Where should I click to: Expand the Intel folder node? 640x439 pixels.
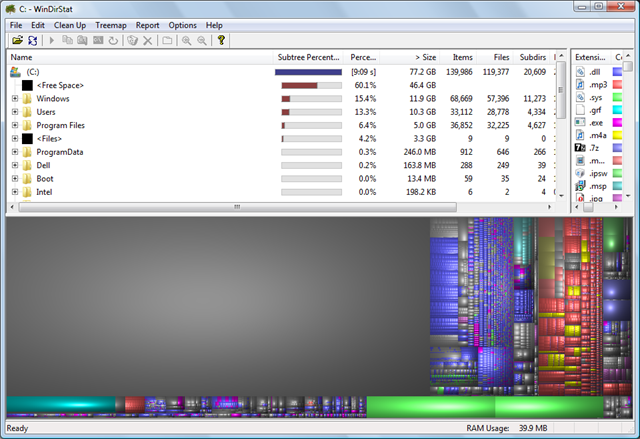(15, 192)
